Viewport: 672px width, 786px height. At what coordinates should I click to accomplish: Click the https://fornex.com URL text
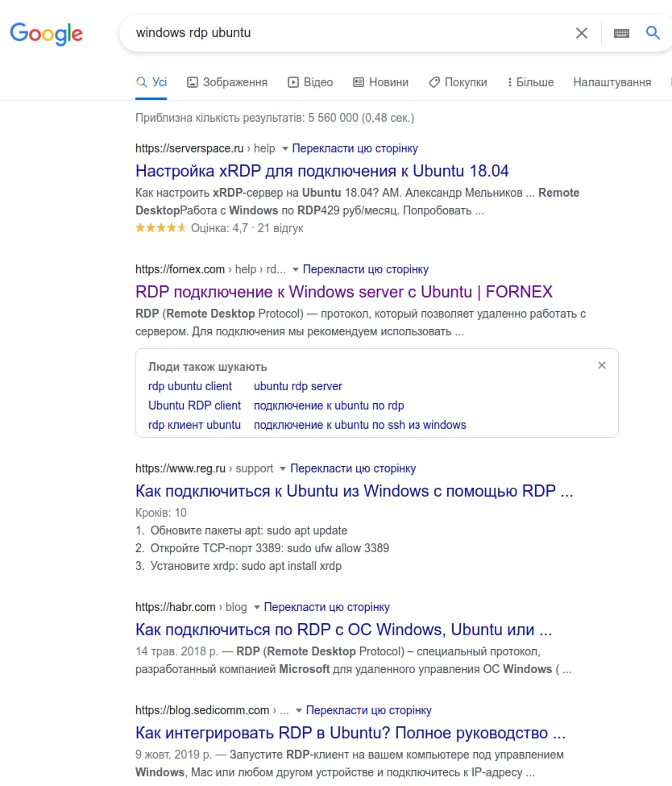tap(180, 269)
